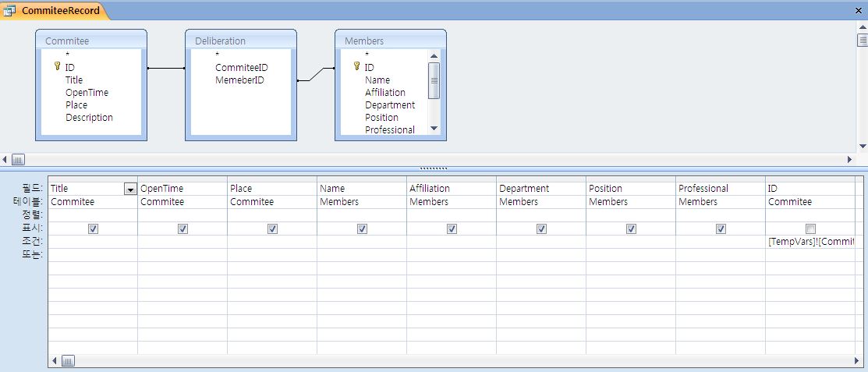Viewport: 868px width, 372px height.
Task: Click the criteria cell under Title column
Action: (x=93, y=242)
